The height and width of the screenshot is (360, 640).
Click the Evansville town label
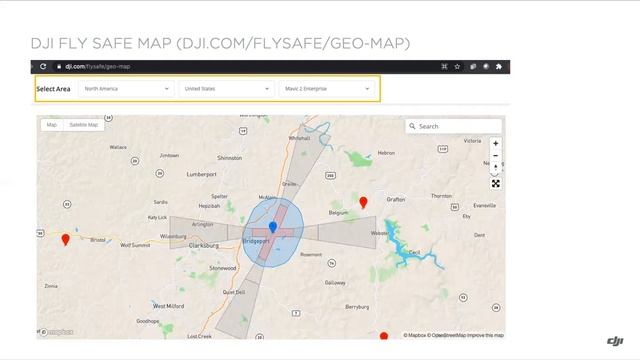[x=484, y=206]
